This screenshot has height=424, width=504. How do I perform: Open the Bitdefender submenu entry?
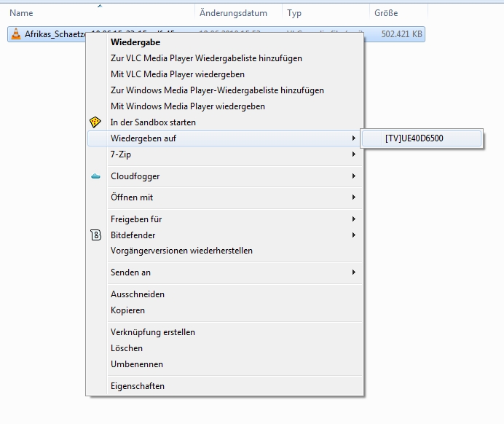point(225,235)
